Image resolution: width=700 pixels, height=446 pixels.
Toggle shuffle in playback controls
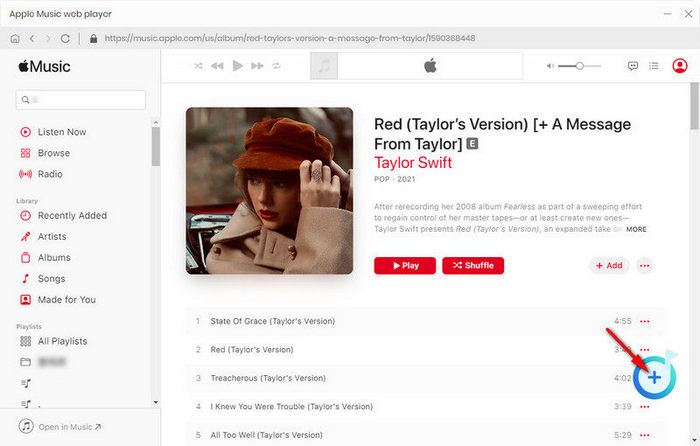coord(198,66)
